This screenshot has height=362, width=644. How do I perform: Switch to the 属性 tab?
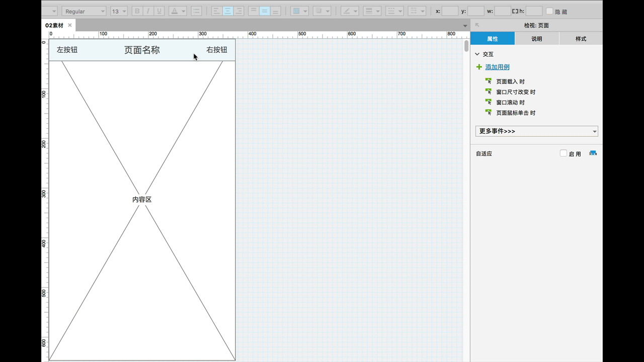(x=493, y=39)
